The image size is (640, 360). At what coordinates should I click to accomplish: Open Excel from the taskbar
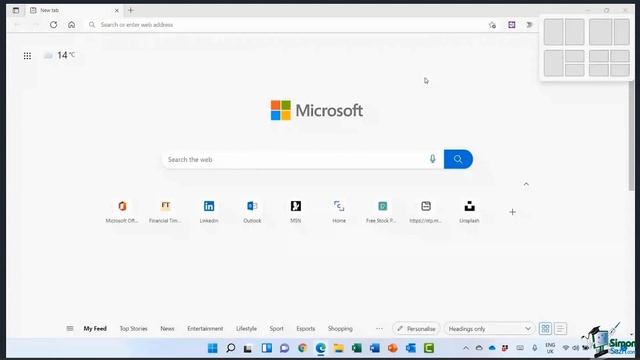point(357,348)
